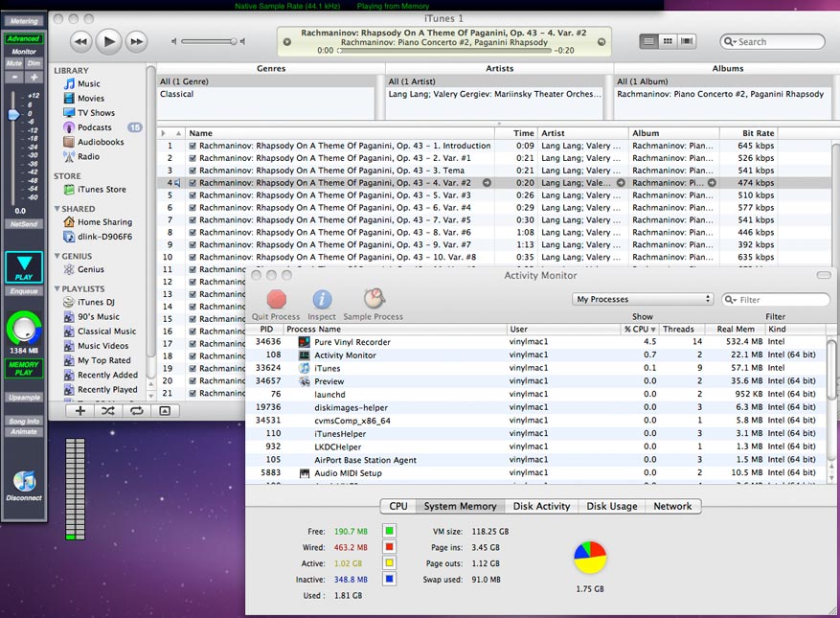Collapse the GENIUS sidebar section

57,256
